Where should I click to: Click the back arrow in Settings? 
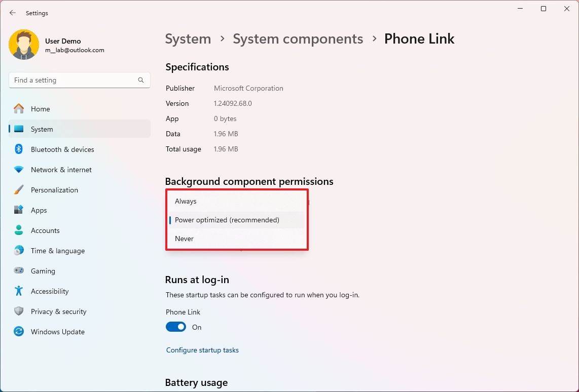point(12,13)
